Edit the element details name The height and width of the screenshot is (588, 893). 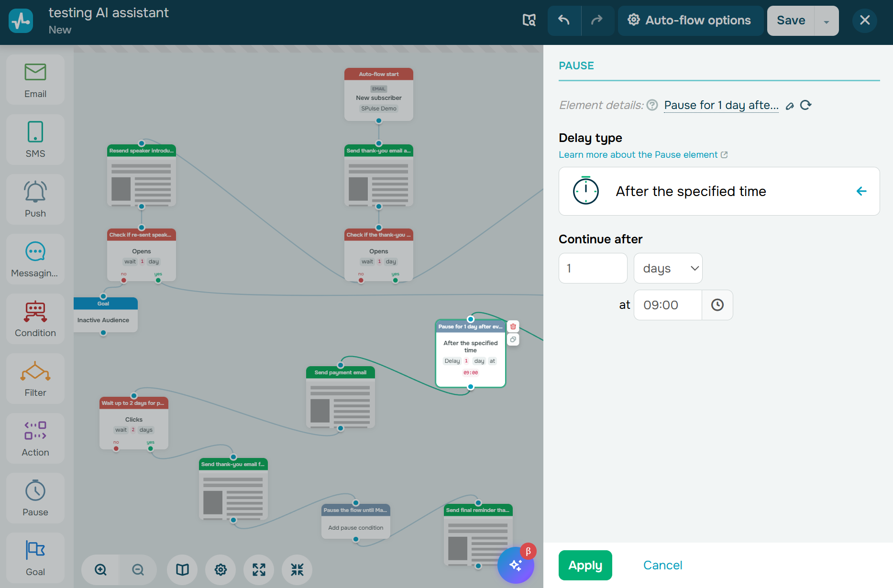pyautogui.click(x=790, y=106)
